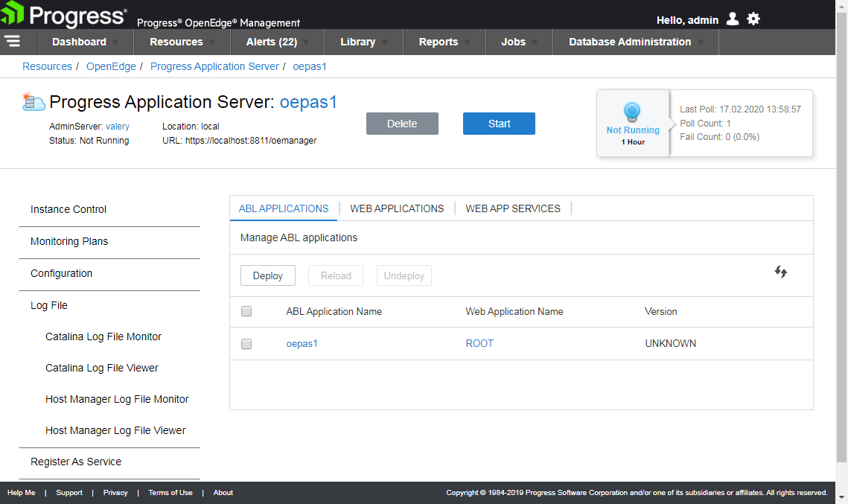Click the Last Poll timestamp text
848x504 pixels.
740,109
